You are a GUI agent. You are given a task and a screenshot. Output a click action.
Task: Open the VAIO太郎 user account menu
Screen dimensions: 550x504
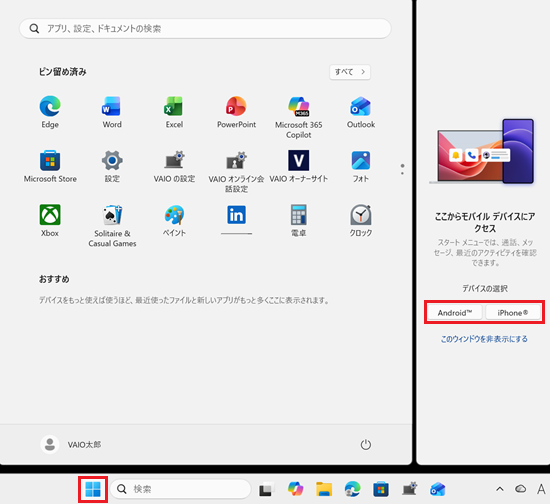71,444
